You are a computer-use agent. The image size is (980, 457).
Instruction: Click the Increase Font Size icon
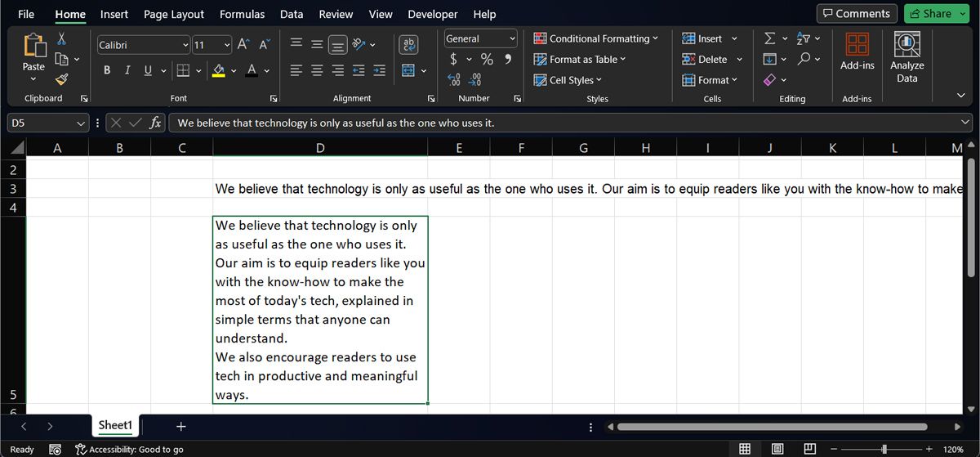coord(243,45)
